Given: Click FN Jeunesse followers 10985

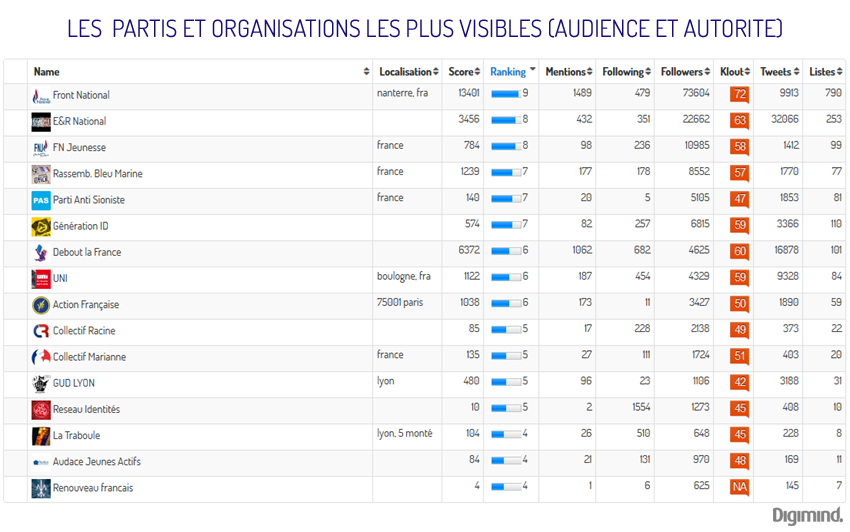Looking at the screenshot, I should (x=697, y=145).
